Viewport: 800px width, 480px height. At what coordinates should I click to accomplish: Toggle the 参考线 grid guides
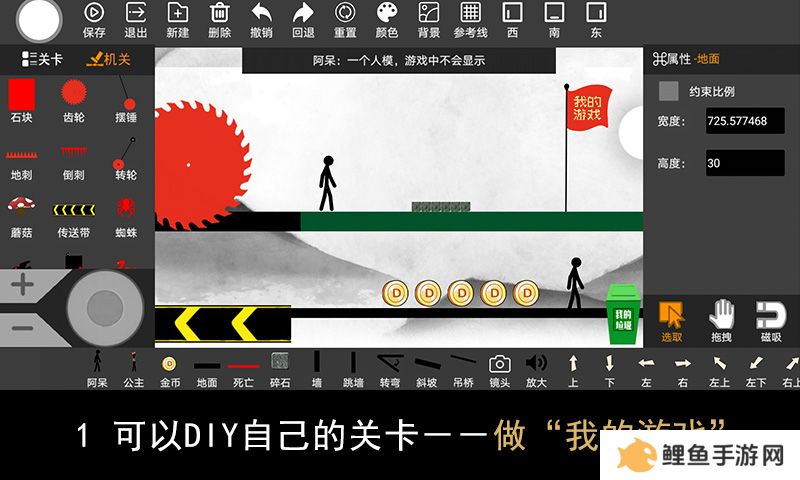(x=470, y=12)
